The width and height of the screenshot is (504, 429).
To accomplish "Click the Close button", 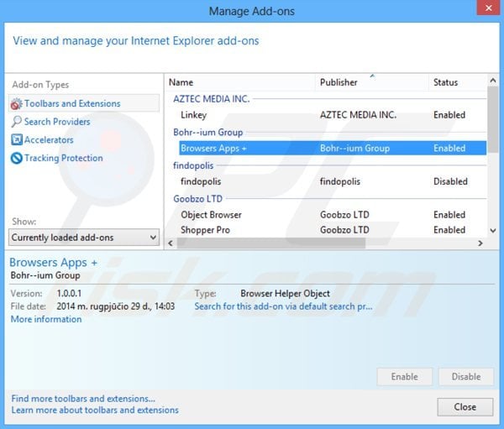I will tap(465, 407).
